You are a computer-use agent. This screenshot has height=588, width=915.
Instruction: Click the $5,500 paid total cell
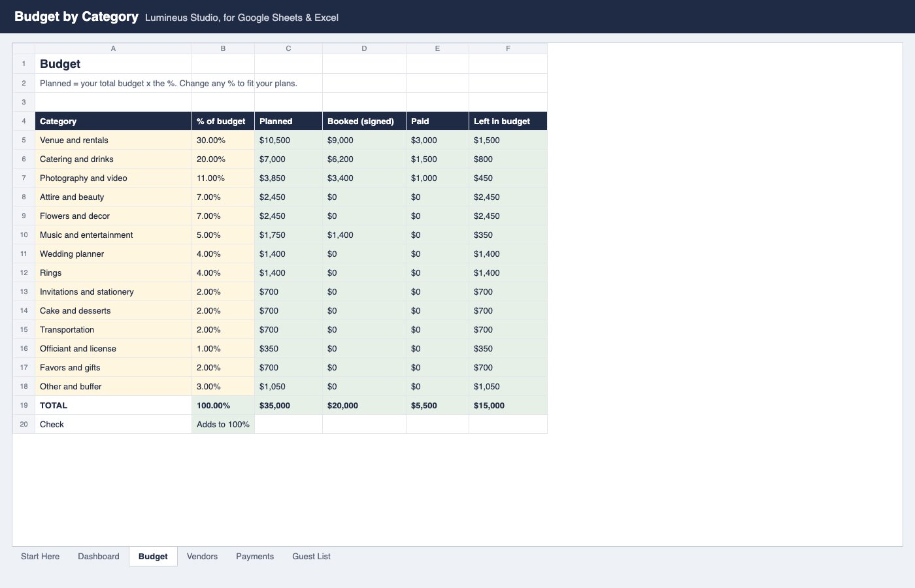tap(437, 406)
